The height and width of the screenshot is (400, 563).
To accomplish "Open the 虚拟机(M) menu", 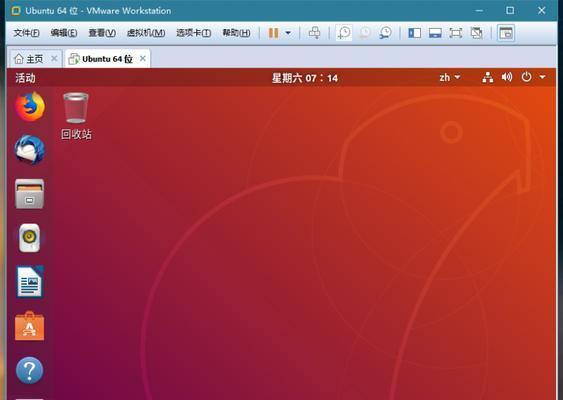I will click(x=146, y=33).
